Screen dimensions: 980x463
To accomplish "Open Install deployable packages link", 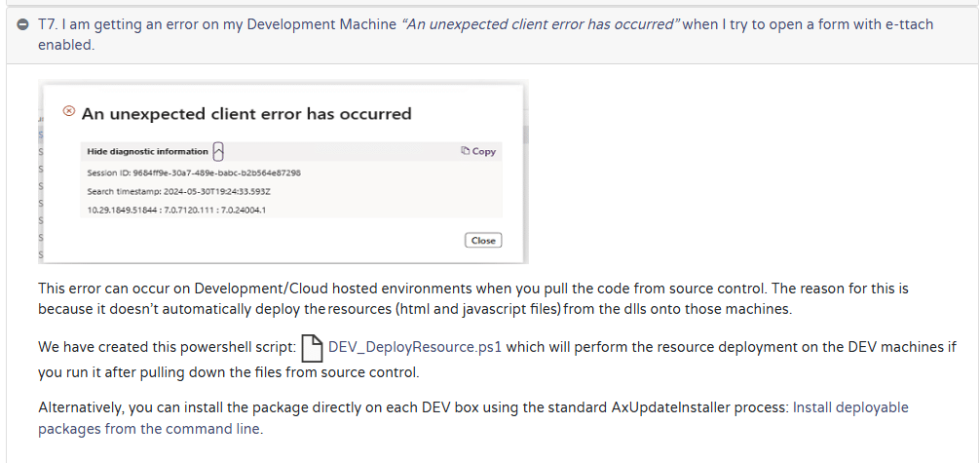I will (849, 407).
